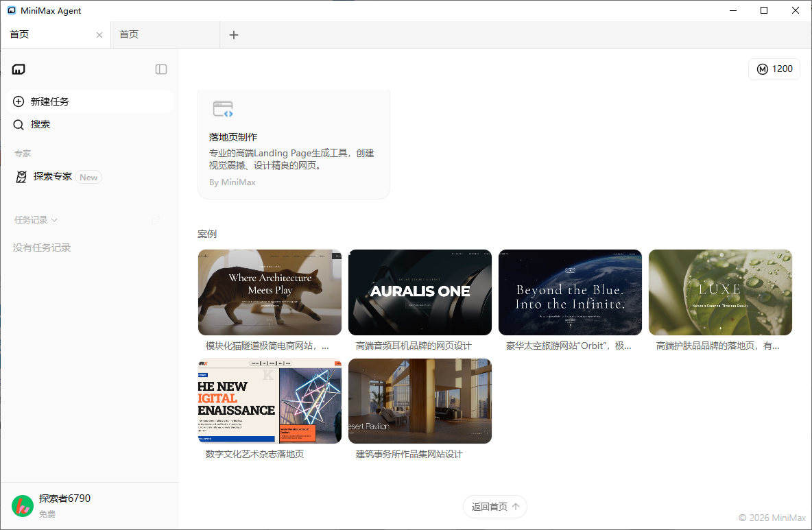Image resolution: width=812 pixels, height=530 pixels.
Task: Click the plus icon beside 新建任务
Action: pyautogui.click(x=19, y=101)
